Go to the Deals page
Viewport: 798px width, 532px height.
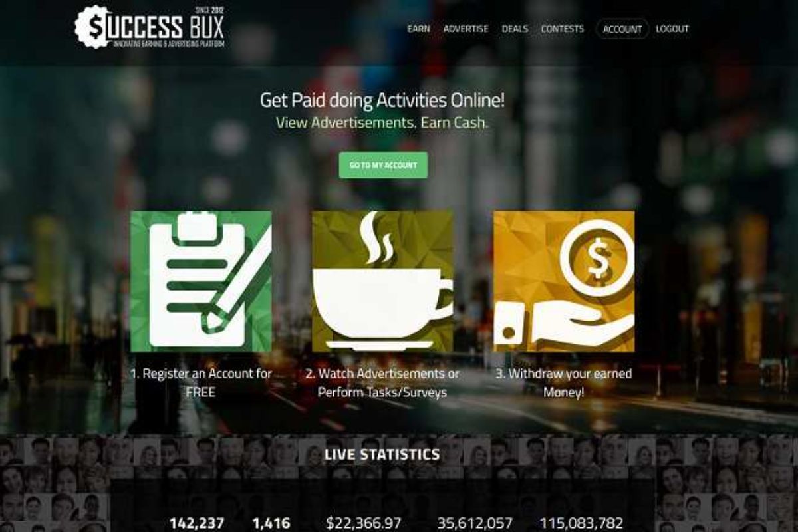515,29
